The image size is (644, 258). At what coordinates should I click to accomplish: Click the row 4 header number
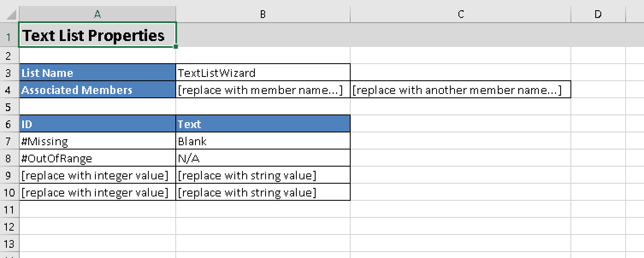tap(9, 90)
